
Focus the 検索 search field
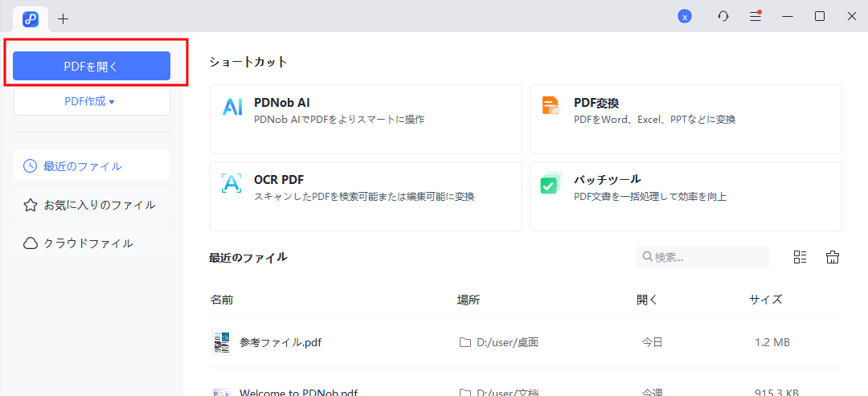point(702,256)
